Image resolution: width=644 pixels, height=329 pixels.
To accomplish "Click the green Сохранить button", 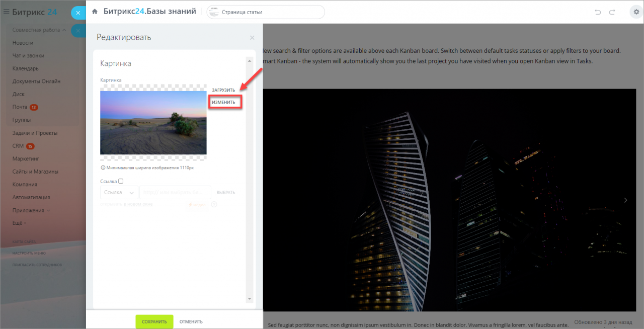I will click(154, 322).
